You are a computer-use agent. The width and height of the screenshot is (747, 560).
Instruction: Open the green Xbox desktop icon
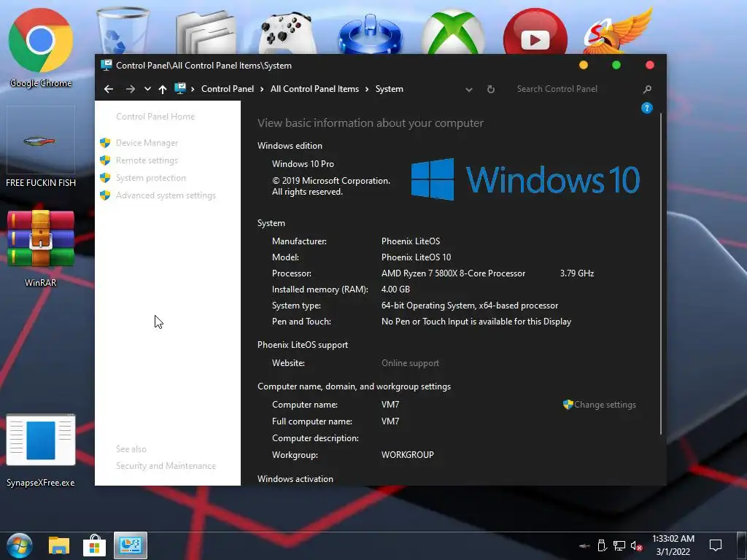pos(452,31)
